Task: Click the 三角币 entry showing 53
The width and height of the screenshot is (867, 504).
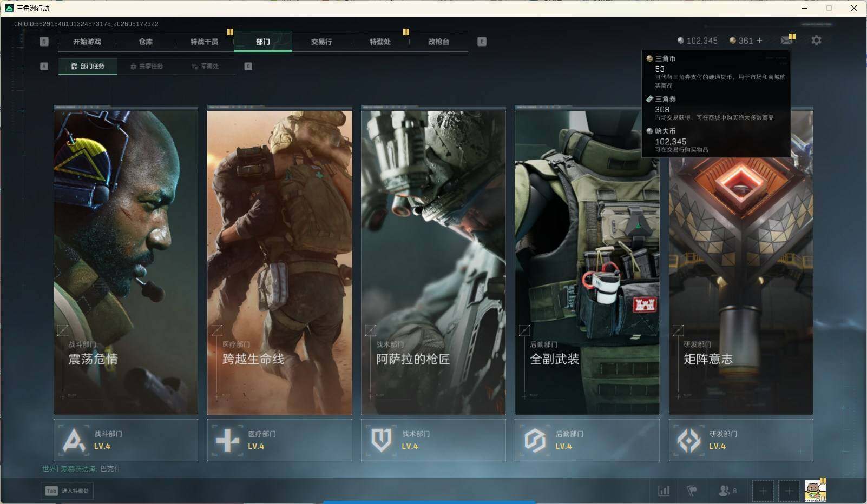Action: click(716, 71)
